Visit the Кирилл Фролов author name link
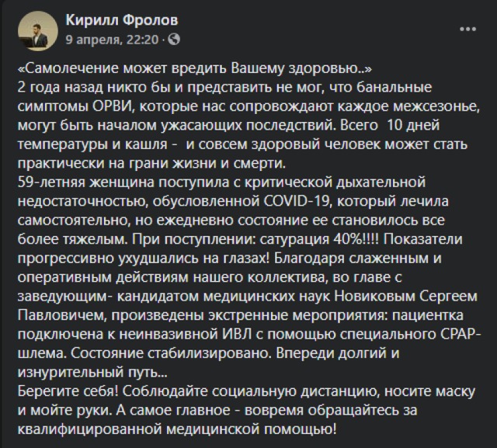Image resolution: width=497 pixels, height=448 pixels. (x=122, y=20)
